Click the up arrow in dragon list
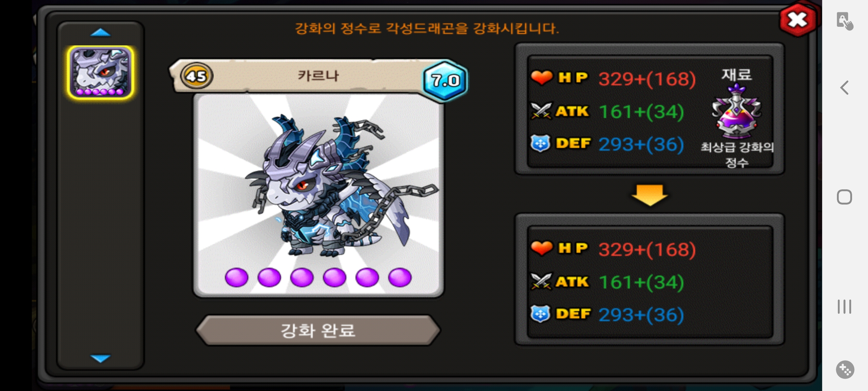 (101, 33)
